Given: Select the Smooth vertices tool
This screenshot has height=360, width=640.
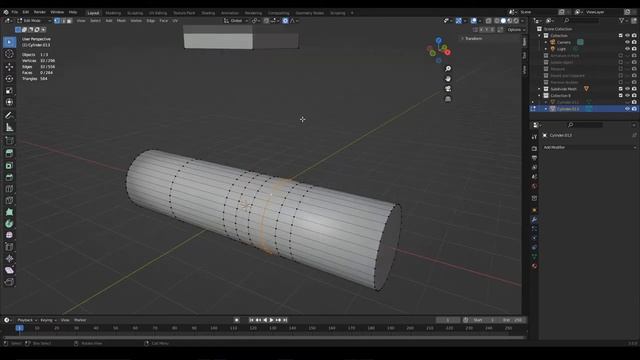Looking at the screenshot, I should tap(9, 235).
